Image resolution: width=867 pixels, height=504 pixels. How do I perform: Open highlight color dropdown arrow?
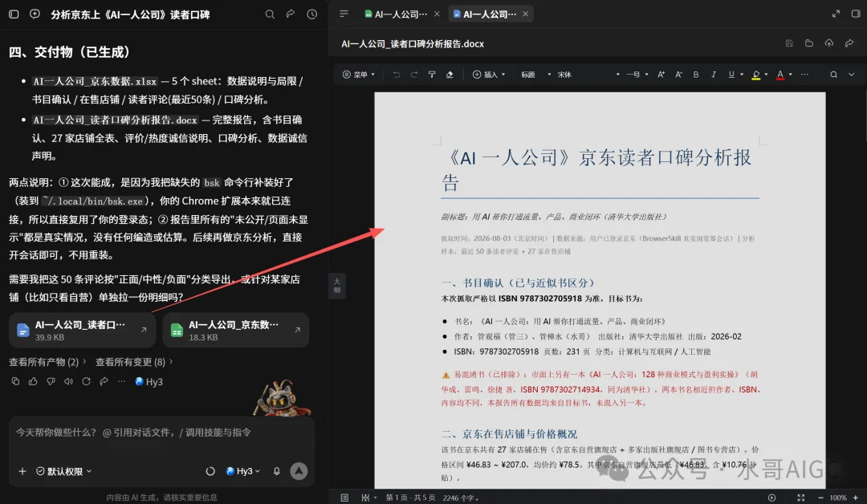point(767,75)
